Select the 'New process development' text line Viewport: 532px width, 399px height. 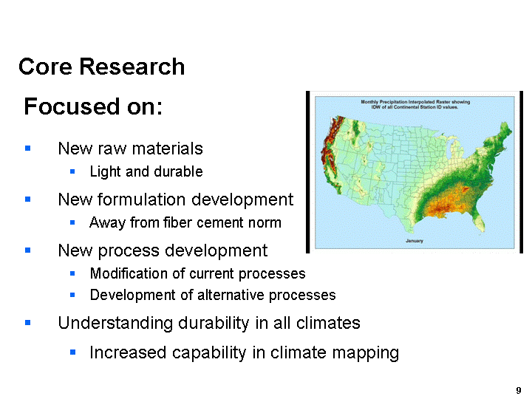coord(163,250)
